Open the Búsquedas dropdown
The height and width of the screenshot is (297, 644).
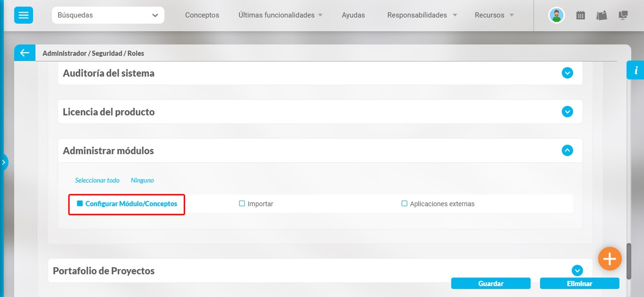tap(108, 15)
